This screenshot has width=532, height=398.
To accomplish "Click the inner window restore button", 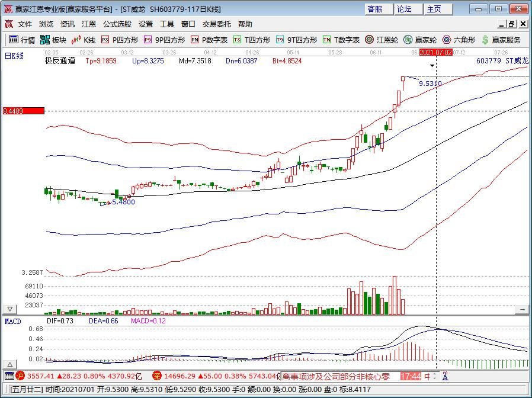I will tap(511, 24).
